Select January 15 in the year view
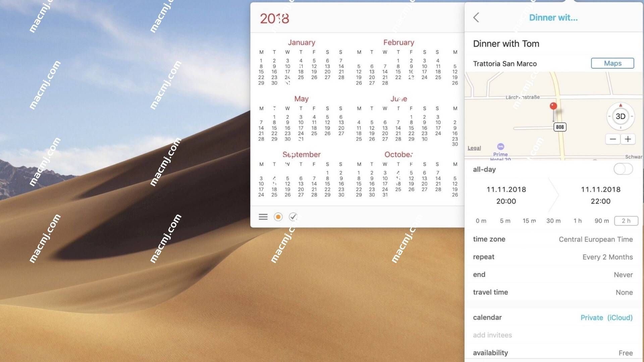The height and width of the screenshot is (362, 644). (261, 72)
